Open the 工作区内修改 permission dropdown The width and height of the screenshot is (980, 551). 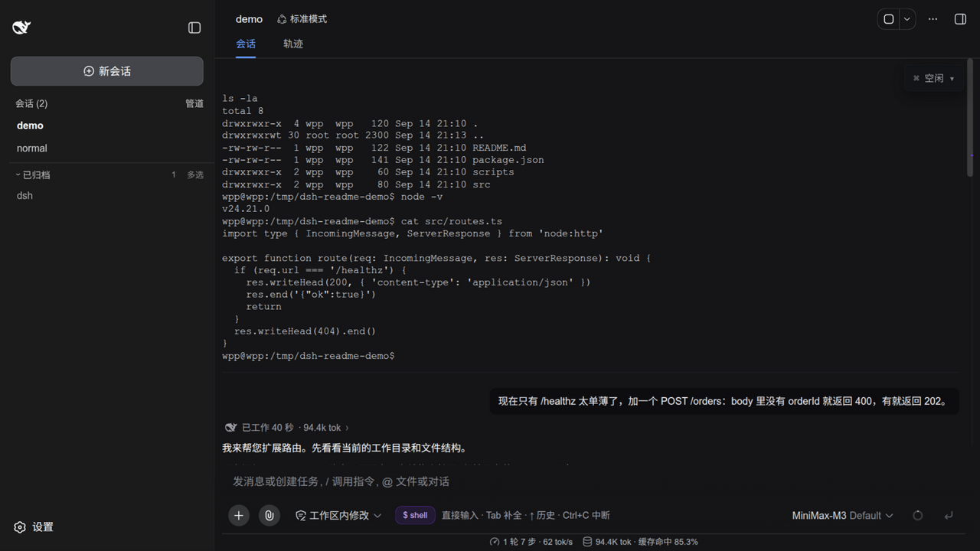pyautogui.click(x=338, y=516)
